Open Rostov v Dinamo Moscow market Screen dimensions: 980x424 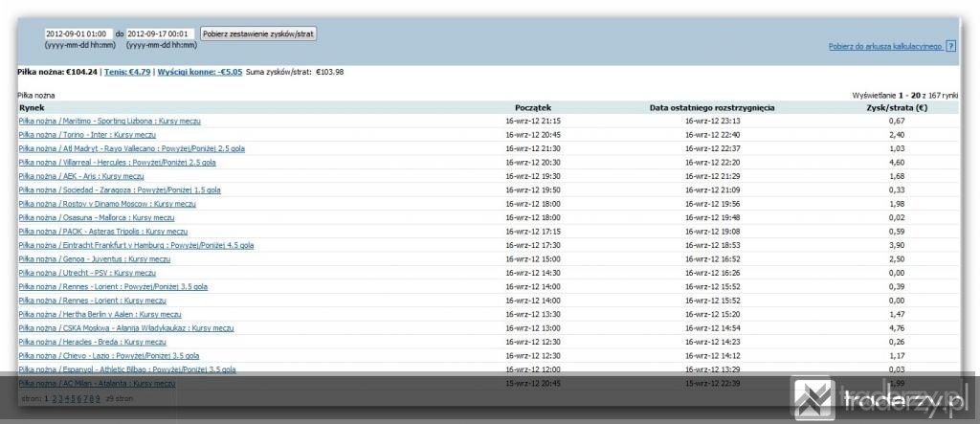click(107, 204)
